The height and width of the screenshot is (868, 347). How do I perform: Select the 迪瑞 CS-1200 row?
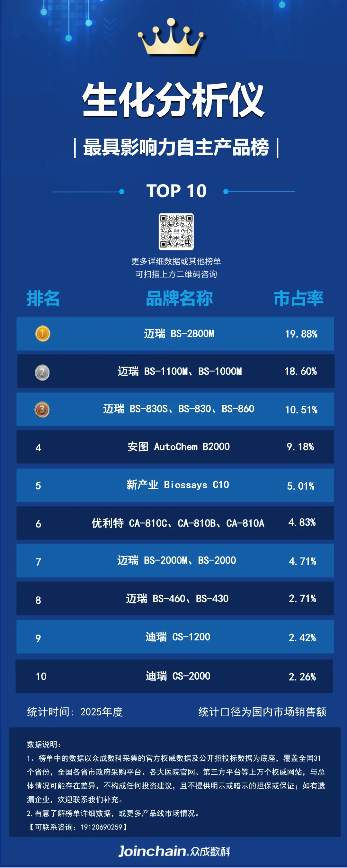pos(175,637)
